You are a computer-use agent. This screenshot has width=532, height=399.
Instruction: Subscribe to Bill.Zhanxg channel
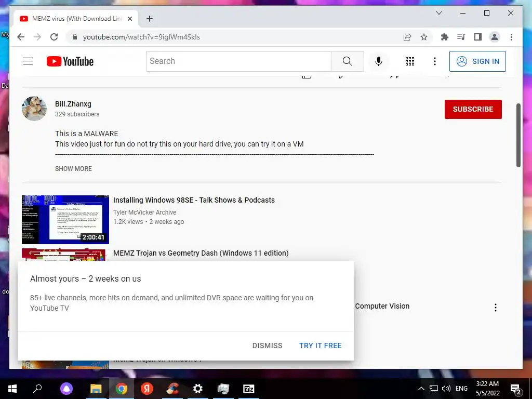(473, 109)
